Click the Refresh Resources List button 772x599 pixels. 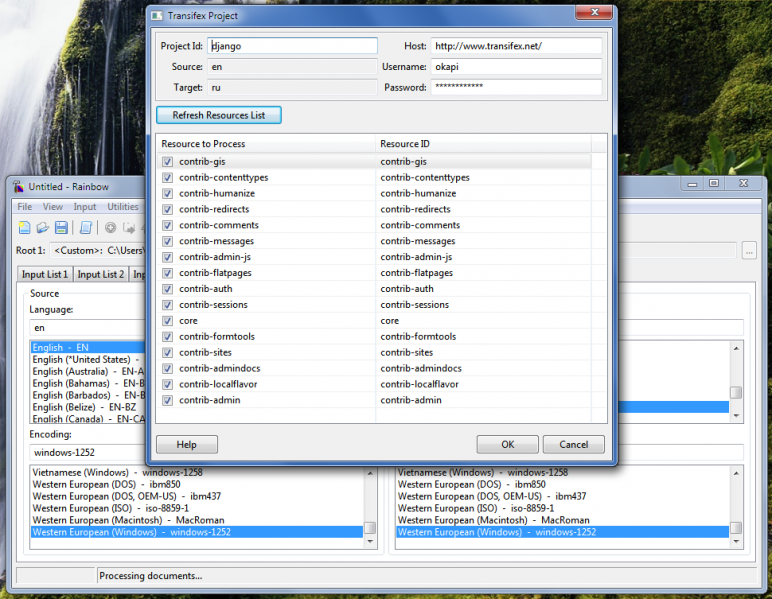[219, 115]
